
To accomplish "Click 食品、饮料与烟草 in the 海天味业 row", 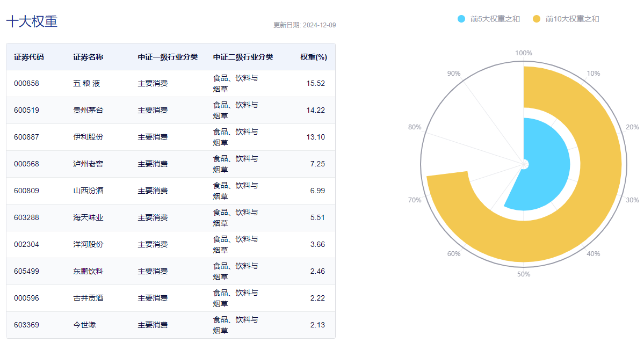I will (x=235, y=217).
